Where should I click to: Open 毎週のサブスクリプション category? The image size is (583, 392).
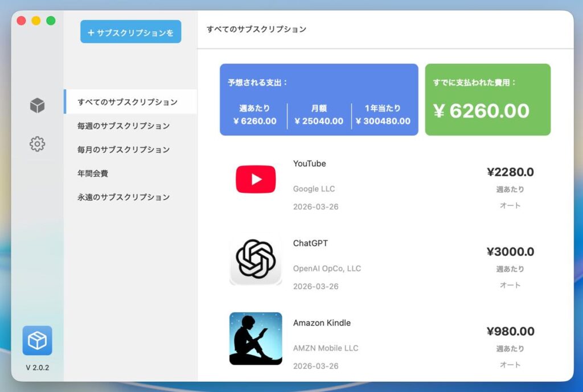coord(124,126)
